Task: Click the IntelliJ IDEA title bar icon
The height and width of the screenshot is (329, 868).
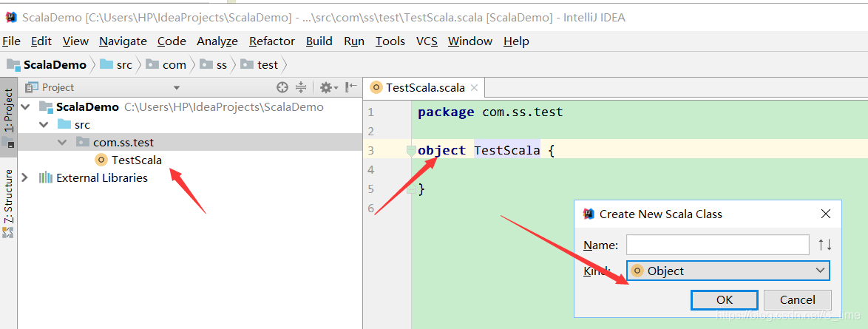Action: [x=11, y=18]
